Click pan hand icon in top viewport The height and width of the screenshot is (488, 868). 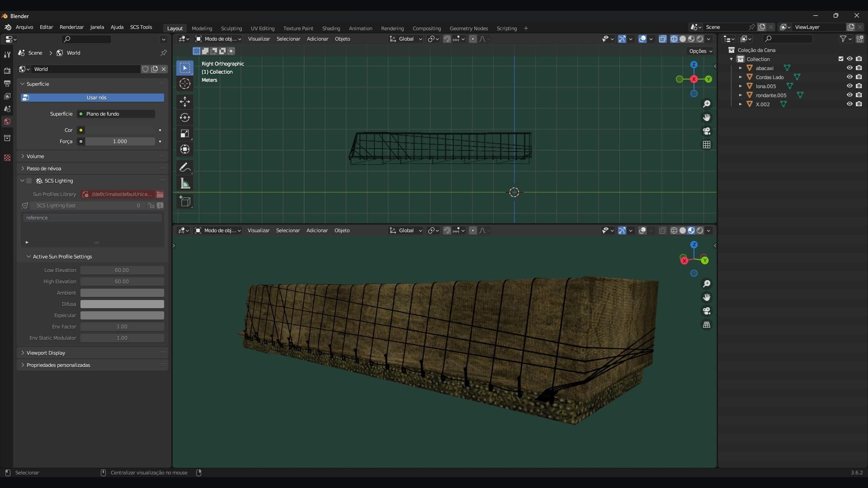pyautogui.click(x=707, y=117)
